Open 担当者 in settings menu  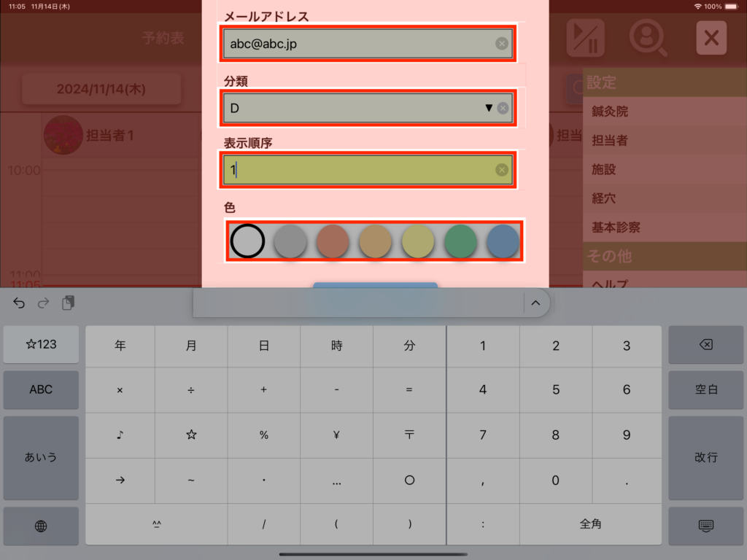tap(610, 140)
